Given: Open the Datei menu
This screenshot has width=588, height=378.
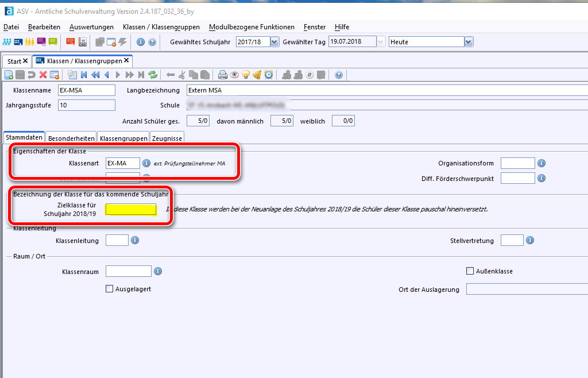Looking at the screenshot, I should coord(11,27).
